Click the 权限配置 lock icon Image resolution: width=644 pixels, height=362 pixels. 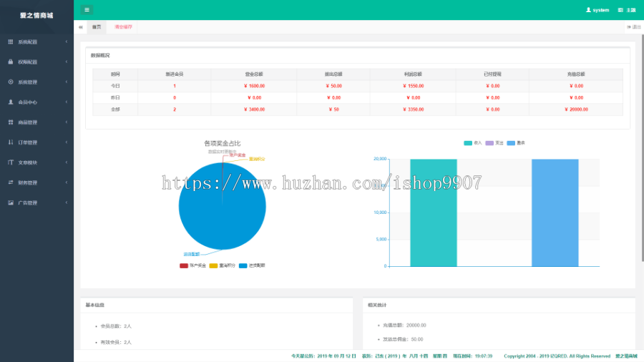[x=11, y=62]
